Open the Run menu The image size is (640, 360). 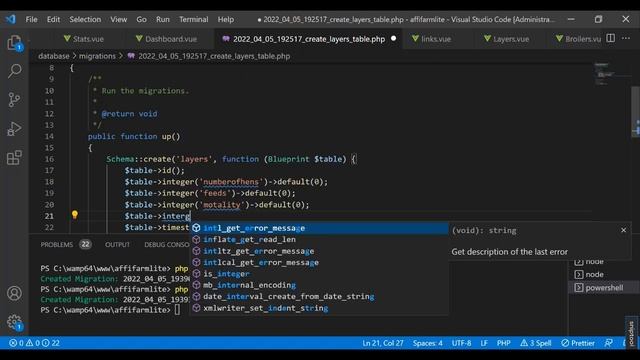pos(162,19)
